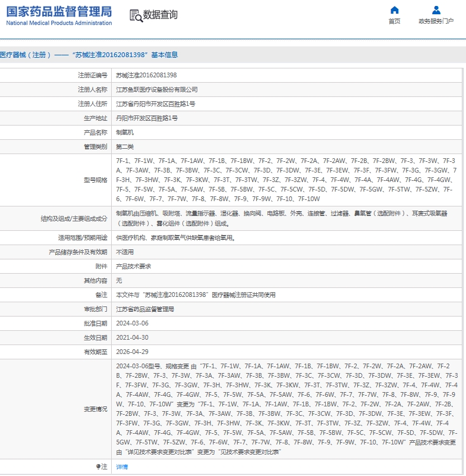Screen dimensions: 466x476
Task: Click the 注册证编号 row label
Action: click(x=93, y=76)
